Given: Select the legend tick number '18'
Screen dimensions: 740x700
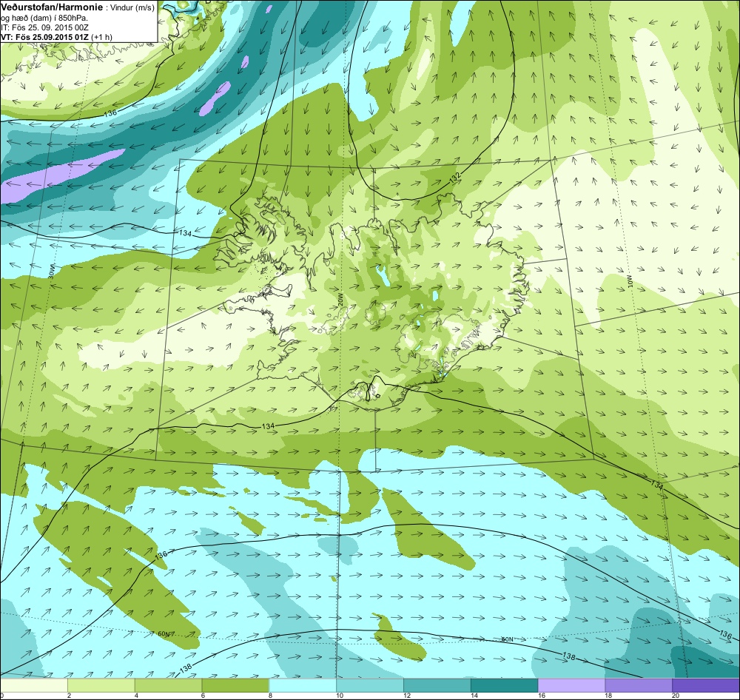Looking at the screenshot, I should [608, 696].
